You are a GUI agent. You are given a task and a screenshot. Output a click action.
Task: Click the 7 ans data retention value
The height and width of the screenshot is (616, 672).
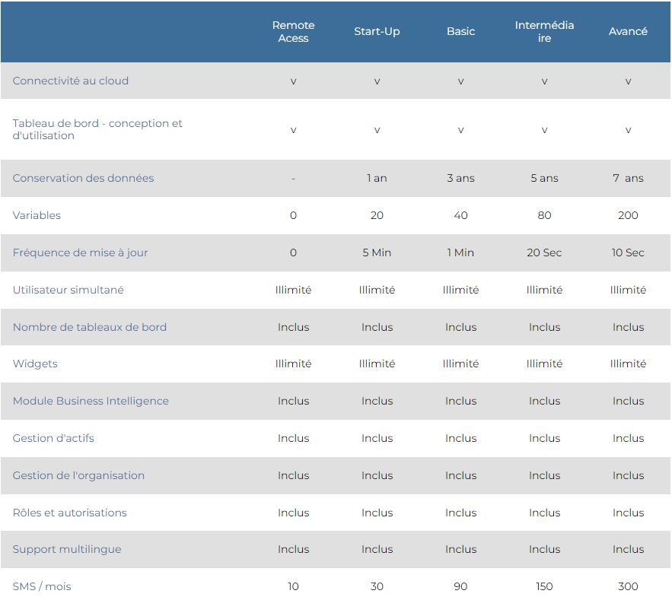tap(628, 178)
